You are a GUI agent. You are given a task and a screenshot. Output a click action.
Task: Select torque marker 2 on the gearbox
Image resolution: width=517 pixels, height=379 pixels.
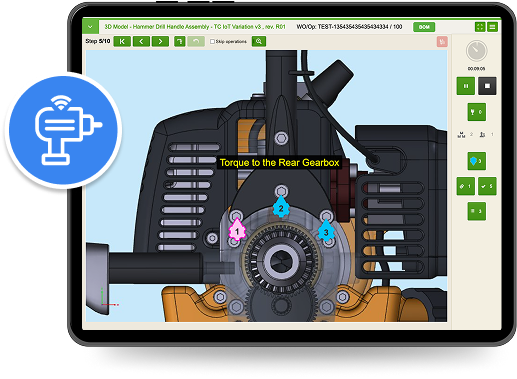pyautogui.click(x=281, y=207)
